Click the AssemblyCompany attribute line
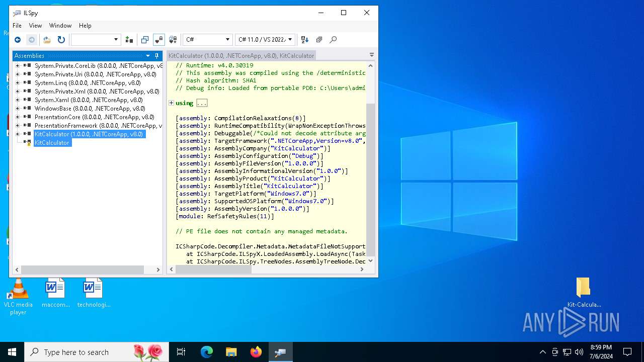The image size is (644, 362). click(x=253, y=148)
